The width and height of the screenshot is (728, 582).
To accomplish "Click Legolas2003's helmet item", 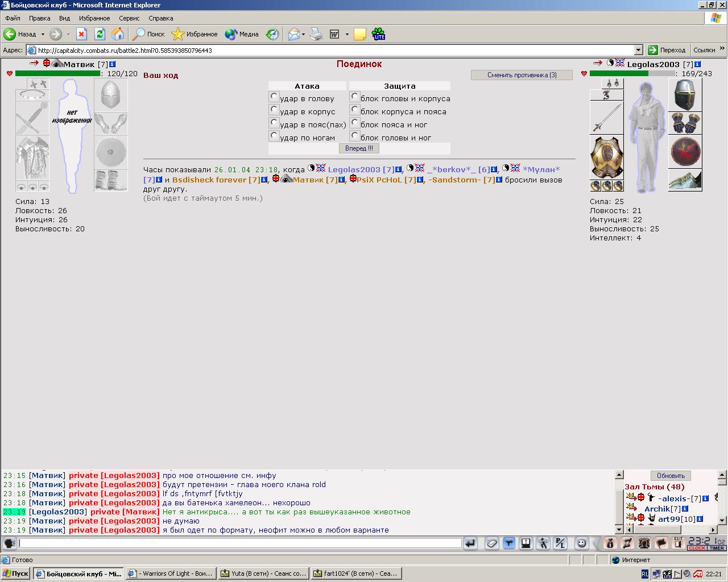I will [685, 95].
